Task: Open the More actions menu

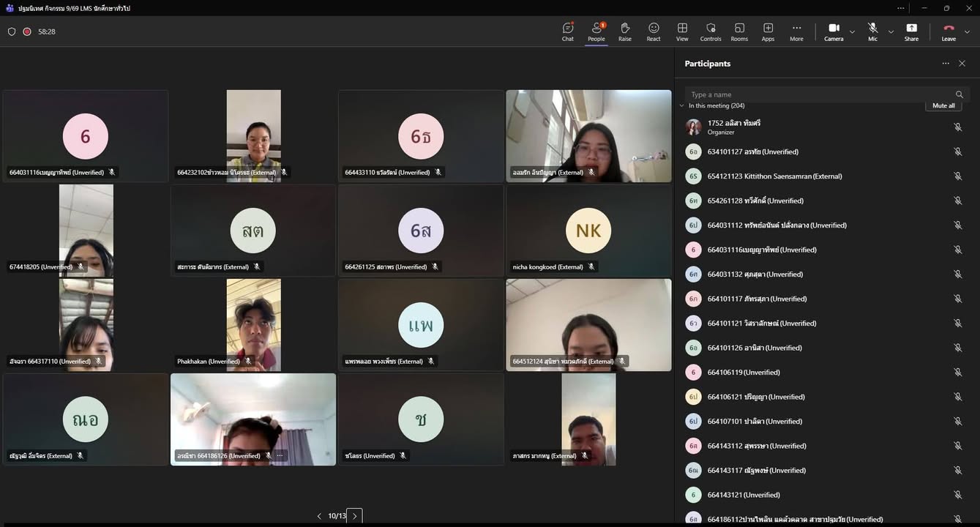Action: [x=796, y=31]
